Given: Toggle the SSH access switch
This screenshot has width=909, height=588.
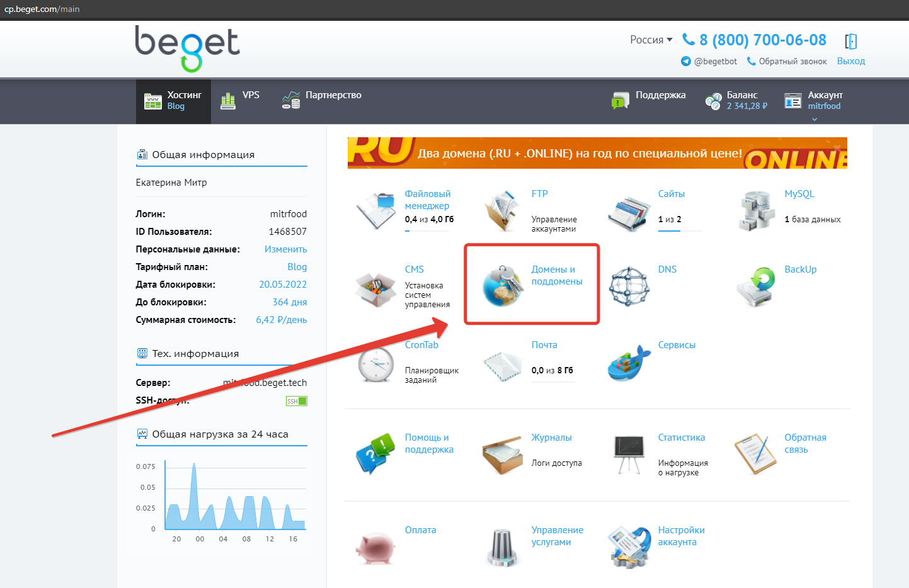Looking at the screenshot, I should 296,401.
